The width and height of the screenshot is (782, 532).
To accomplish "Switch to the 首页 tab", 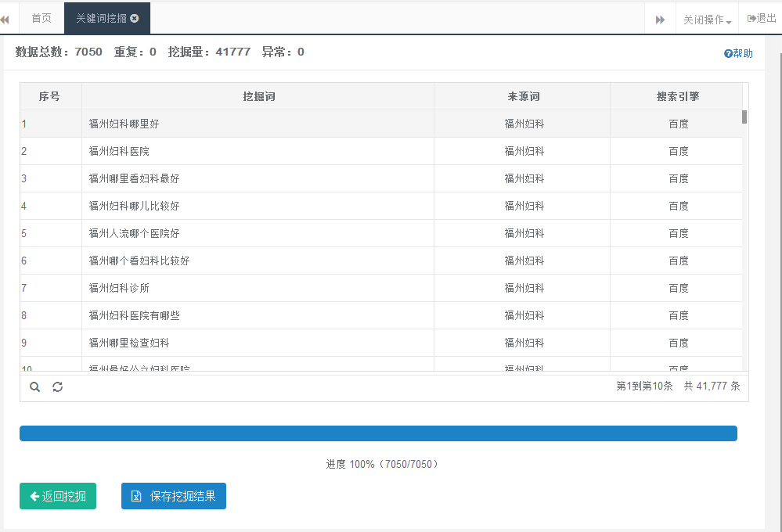I will point(41,18).
